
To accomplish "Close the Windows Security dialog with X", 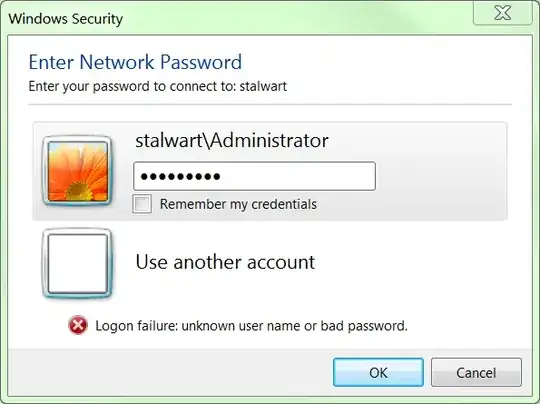I will (503, 13).
